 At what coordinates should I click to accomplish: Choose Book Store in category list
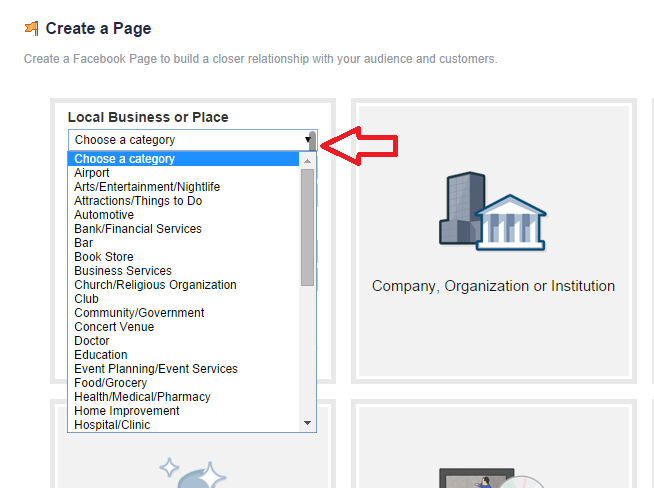tap(104, 257)
